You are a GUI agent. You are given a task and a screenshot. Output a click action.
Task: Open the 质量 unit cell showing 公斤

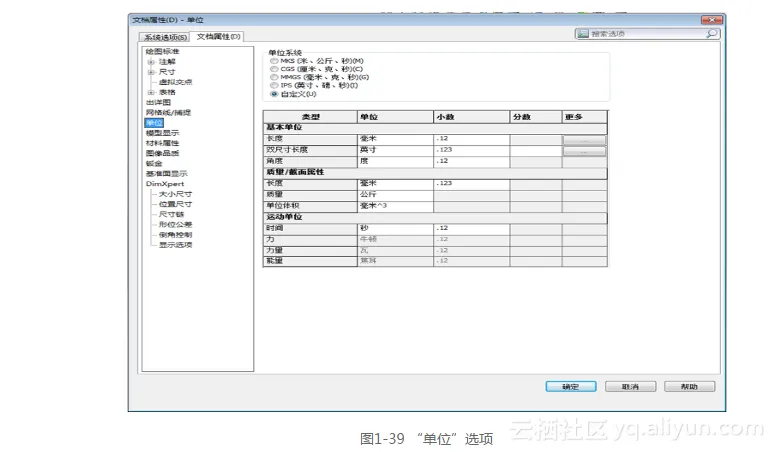coord(395,194)
